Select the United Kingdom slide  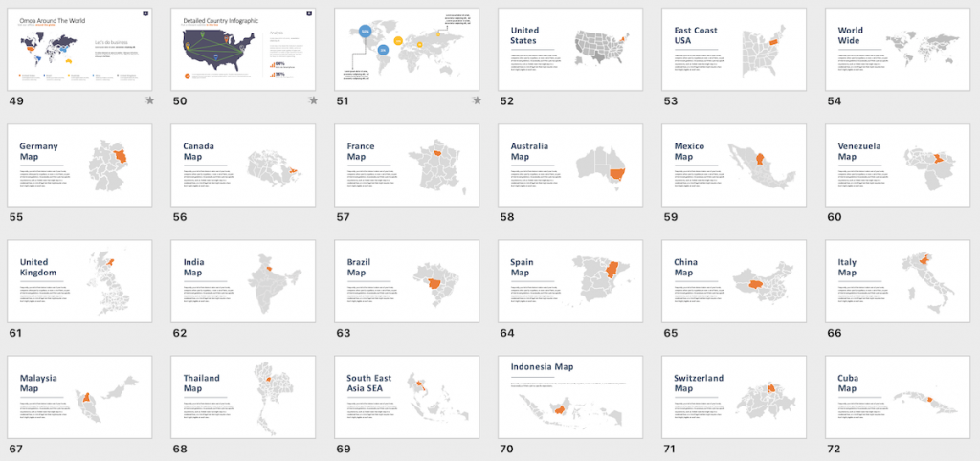[x=79, y=281]
